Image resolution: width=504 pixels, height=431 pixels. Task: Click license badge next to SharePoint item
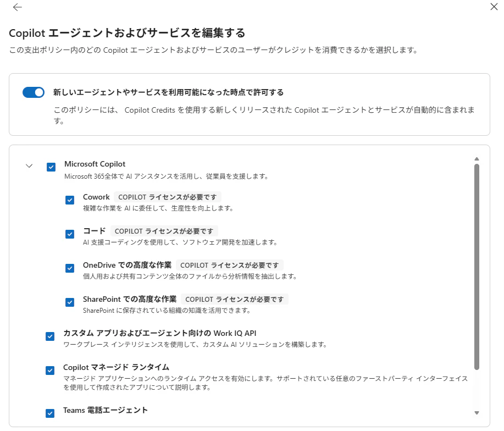pos(235,299)
